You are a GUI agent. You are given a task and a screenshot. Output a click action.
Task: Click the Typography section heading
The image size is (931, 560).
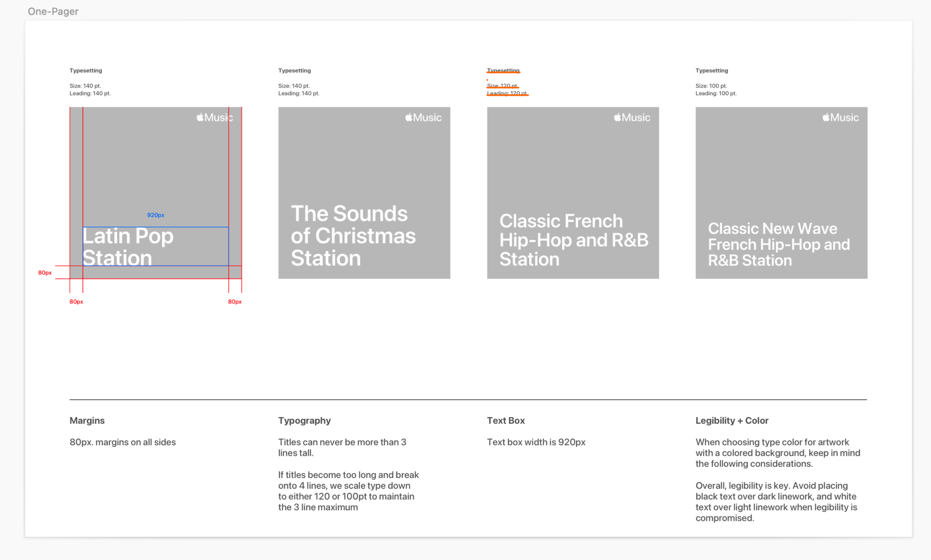click(304, 420)
